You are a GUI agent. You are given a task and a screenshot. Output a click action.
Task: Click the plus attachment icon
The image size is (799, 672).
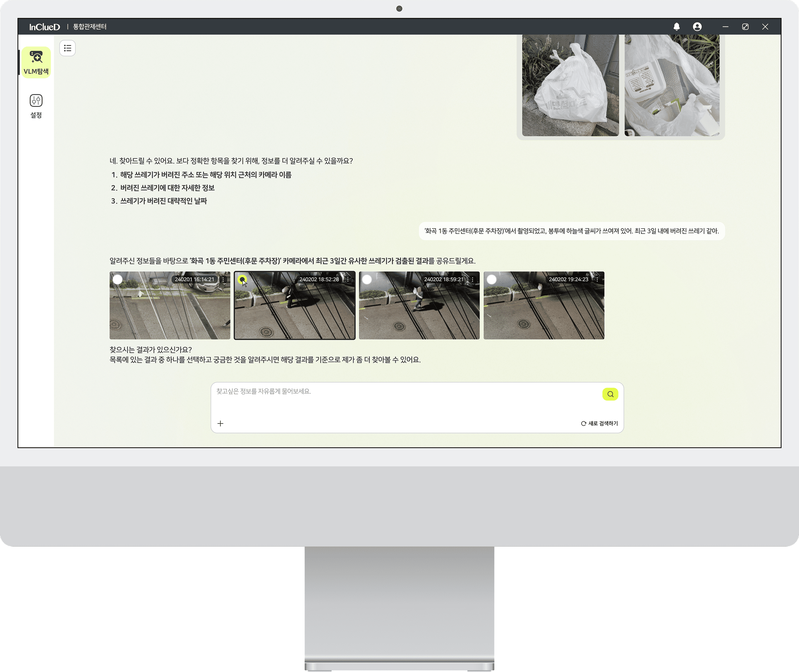(220, 423)
